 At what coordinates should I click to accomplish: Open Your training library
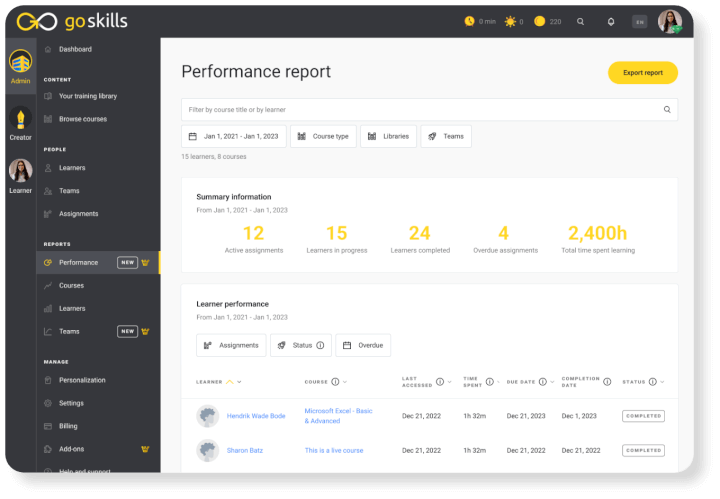tap(88, 96)
